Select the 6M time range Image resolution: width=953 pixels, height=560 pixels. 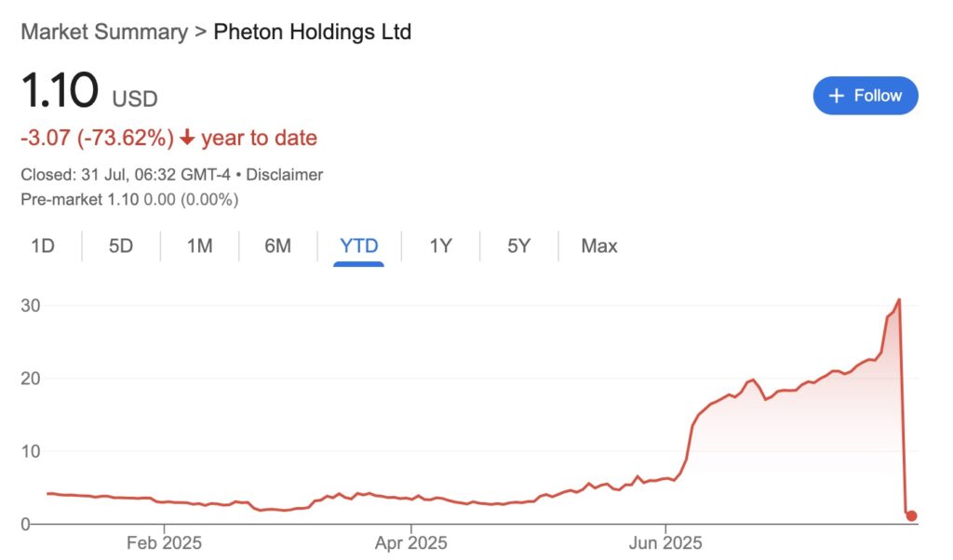click(x=276, y=246)
